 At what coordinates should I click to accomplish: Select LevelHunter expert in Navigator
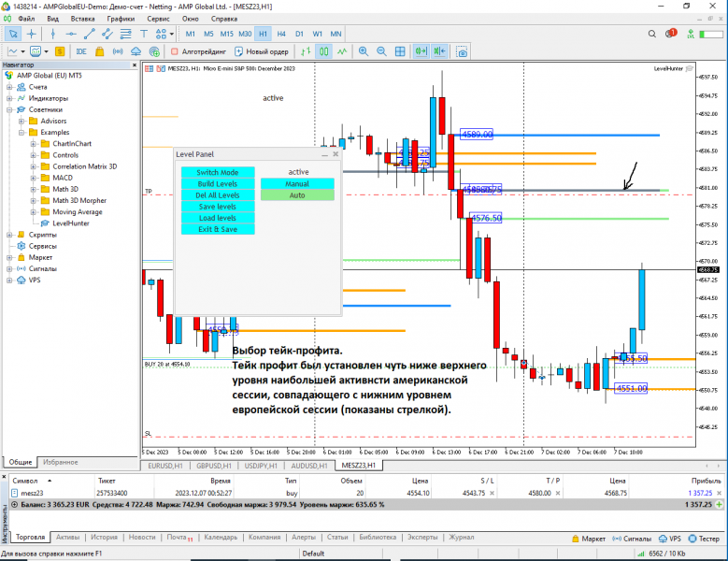click(71, 223)
